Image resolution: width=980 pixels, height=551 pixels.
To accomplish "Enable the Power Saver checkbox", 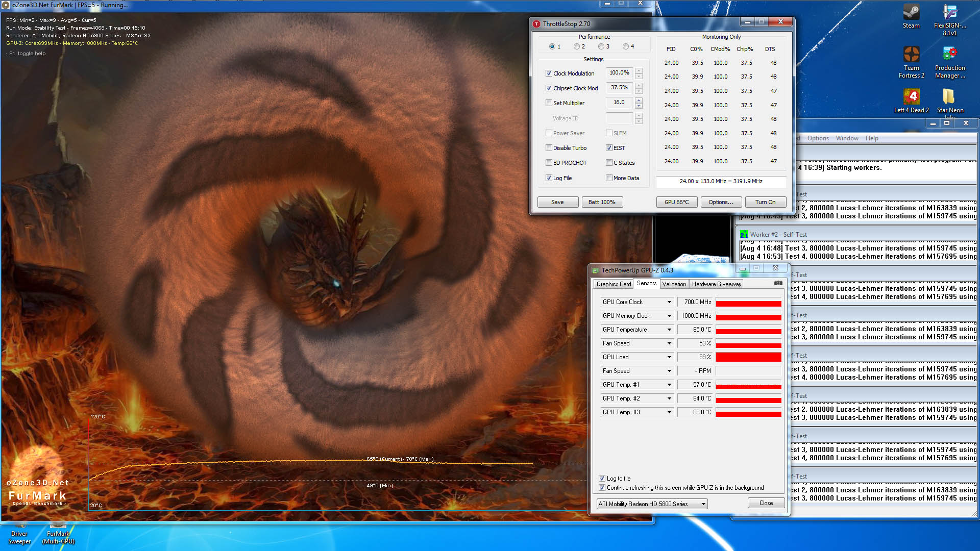I will 549,133.
